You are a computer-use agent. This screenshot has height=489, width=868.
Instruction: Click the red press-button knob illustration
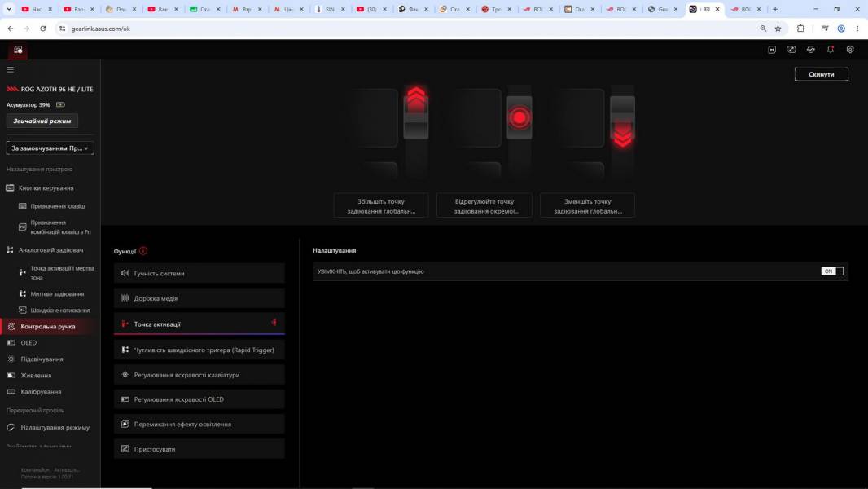519,117
